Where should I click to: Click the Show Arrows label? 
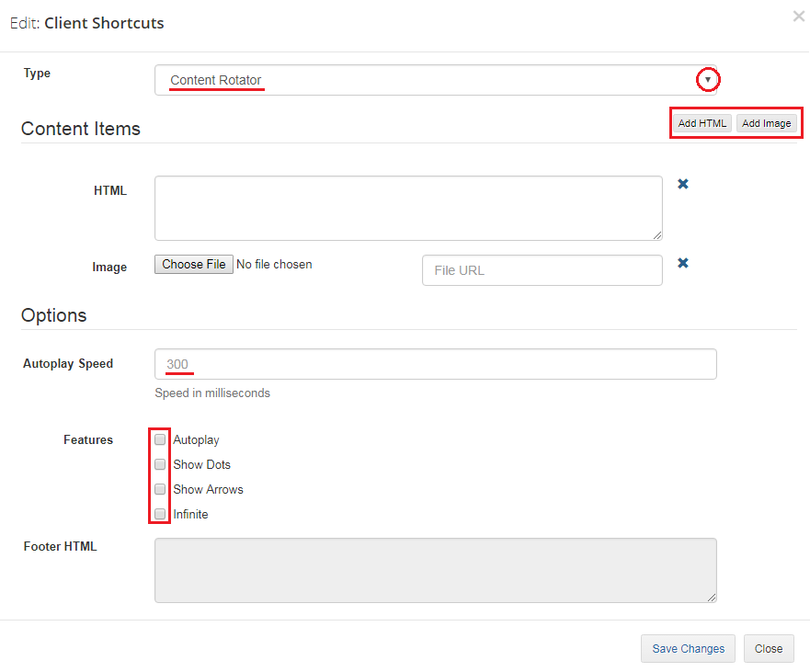208,489
